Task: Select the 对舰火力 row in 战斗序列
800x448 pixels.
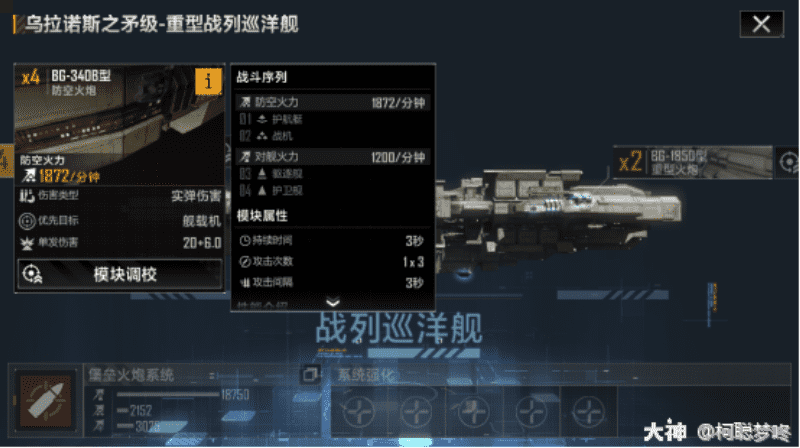Action: point(333,157)
